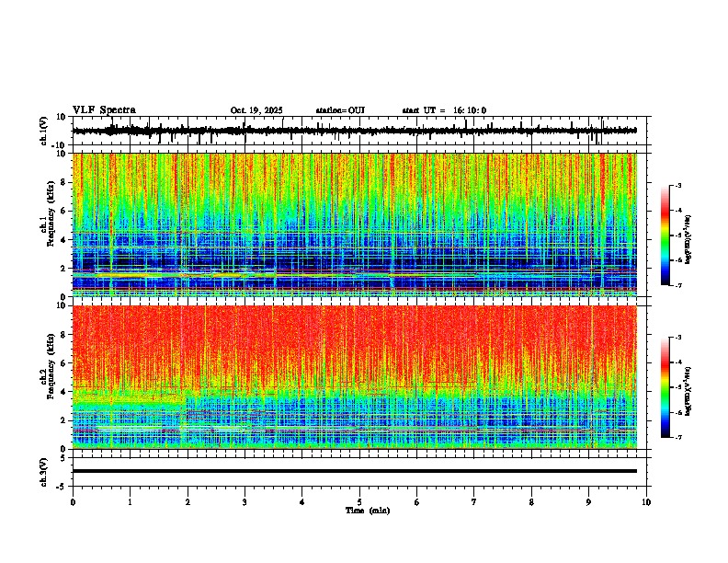Click the ch.2 spectrogram color scale bar
The width and height of the screenshot is (728, 563).
(x=665, y=387)
